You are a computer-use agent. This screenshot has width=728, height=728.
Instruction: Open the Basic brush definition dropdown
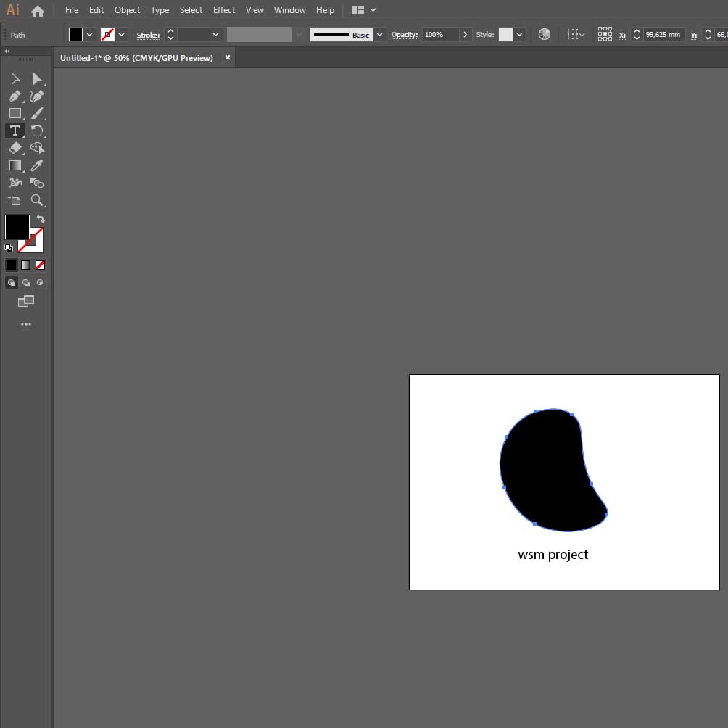pos(379,35)
